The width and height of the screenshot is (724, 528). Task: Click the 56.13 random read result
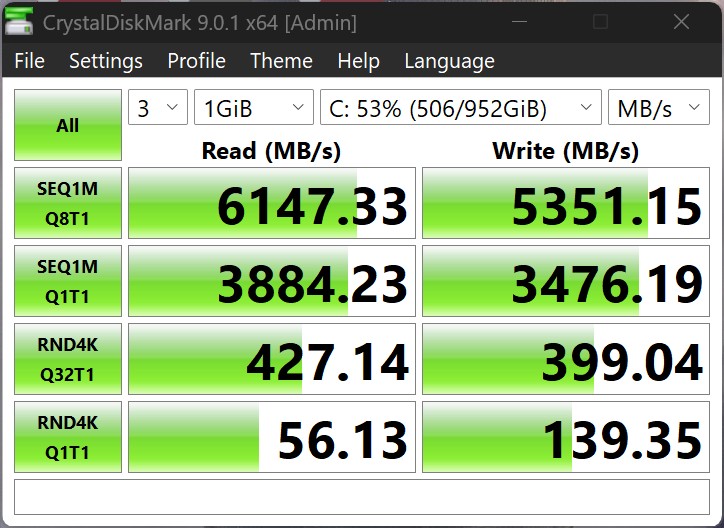coord(272,437)
